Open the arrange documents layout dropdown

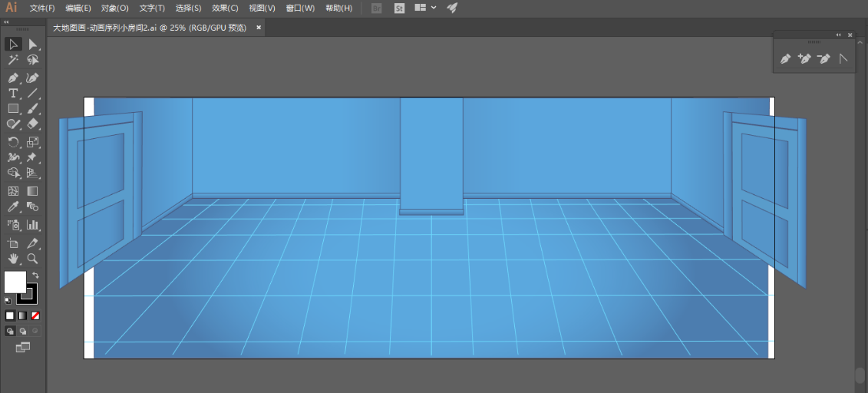tap(425, 8)
